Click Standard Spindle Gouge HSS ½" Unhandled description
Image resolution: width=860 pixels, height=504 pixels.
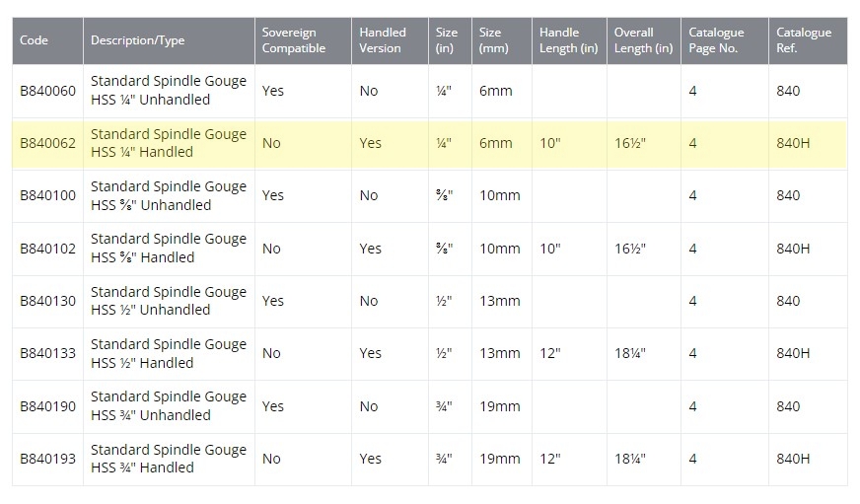tap(168, 301)
